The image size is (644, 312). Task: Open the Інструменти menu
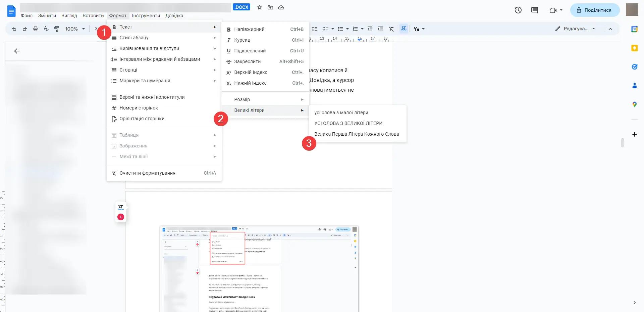click(146, 15)
